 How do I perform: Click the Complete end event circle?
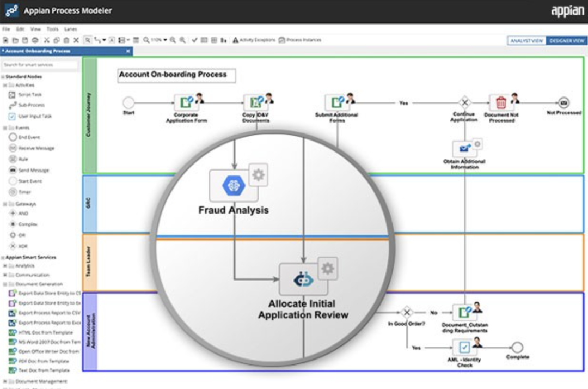pyautogui.click(x=517, y=348)
